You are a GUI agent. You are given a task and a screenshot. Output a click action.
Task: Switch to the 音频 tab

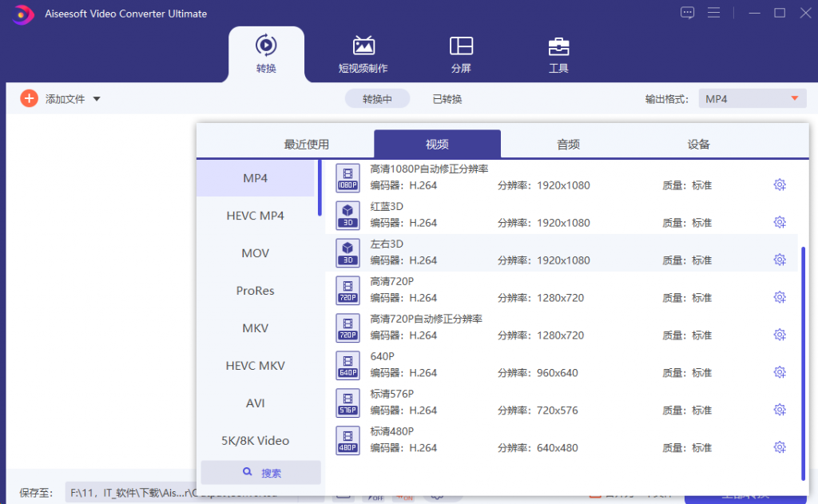(x=567, y=143)
